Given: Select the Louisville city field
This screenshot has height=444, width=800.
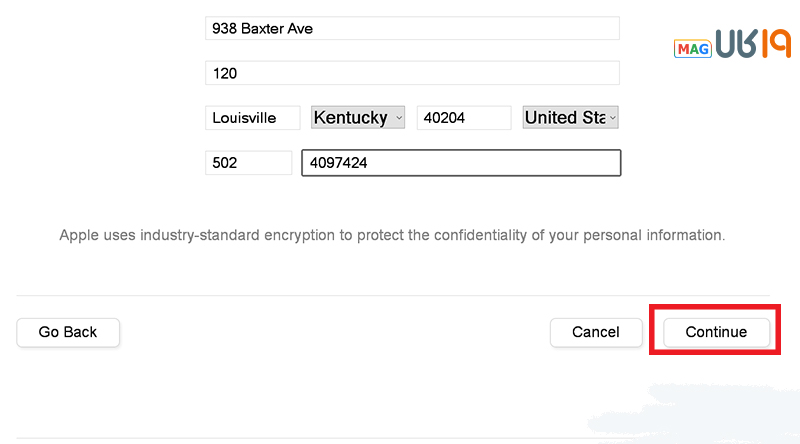Looking at the screenshot, I should [253, 118].
